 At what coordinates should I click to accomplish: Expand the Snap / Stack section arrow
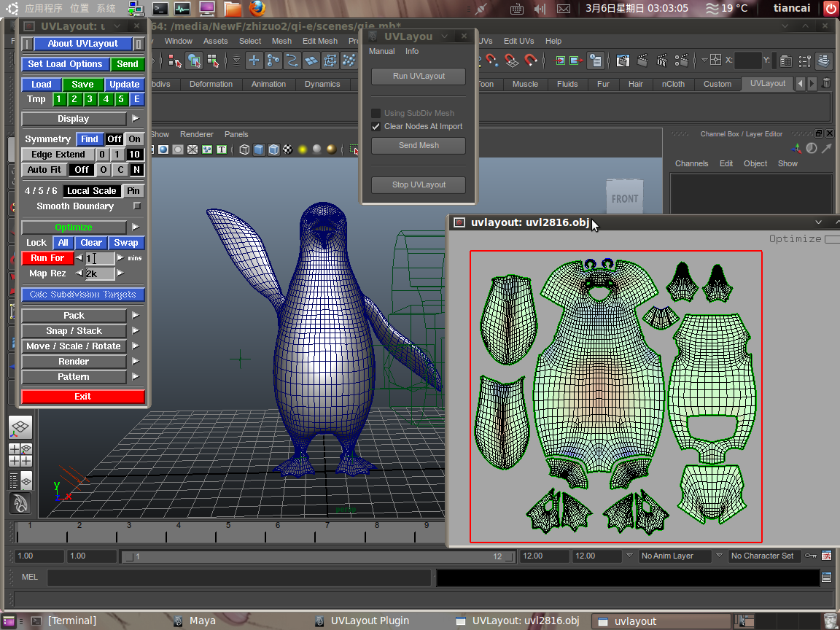click(136, 330)
